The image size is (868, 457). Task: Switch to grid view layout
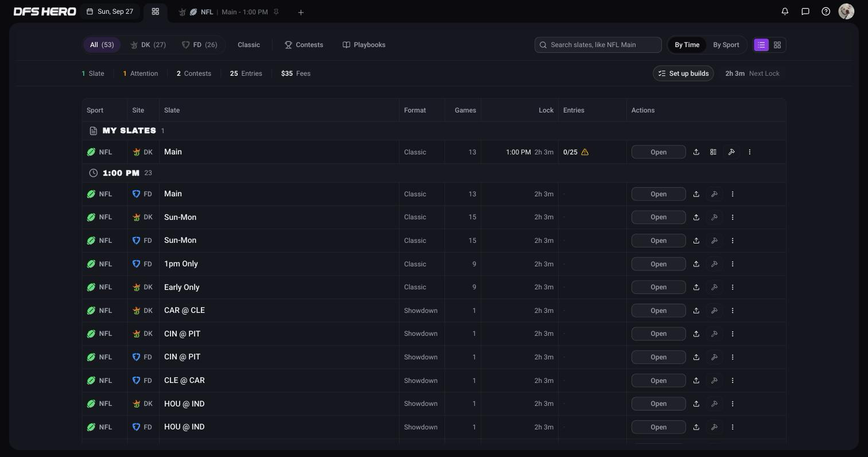[x=777, y=45]
